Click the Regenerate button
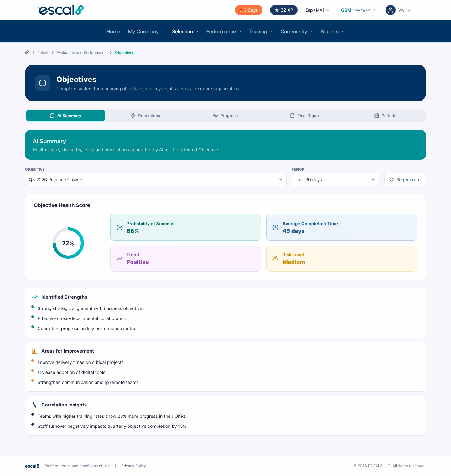The width and height of the screenshot is (451, 476). [405, 180]
